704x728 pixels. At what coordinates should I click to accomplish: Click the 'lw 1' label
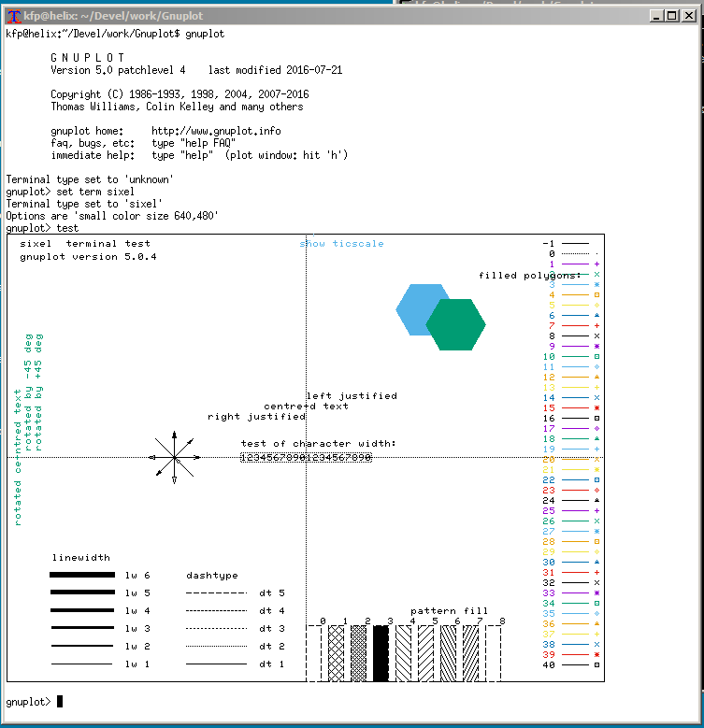[x=137, y=664]
